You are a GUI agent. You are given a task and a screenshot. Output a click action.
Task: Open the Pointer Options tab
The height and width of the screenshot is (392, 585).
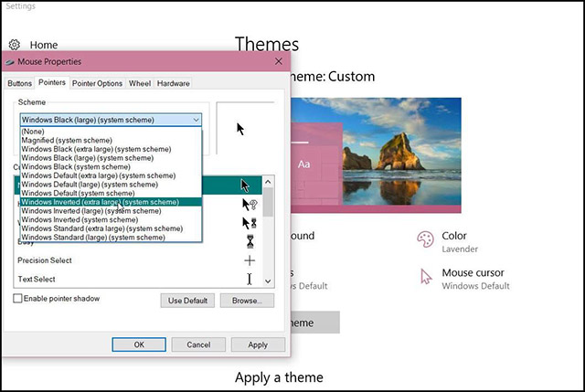point(97,83)
